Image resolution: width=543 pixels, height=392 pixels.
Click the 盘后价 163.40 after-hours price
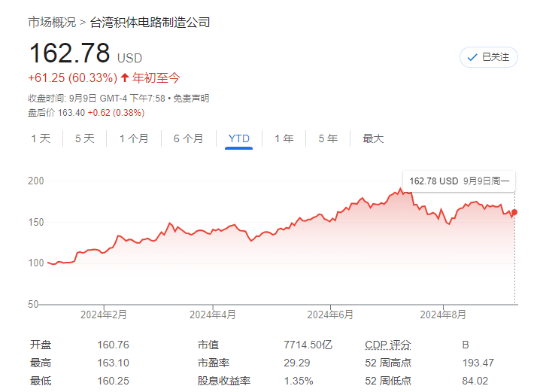56,113
